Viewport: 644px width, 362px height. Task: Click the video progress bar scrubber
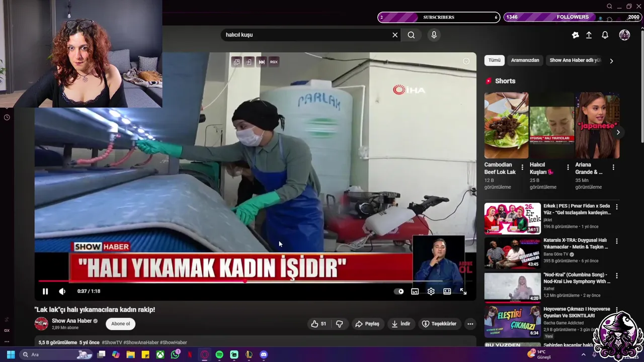pyautogui.click(x=245, y=281)
